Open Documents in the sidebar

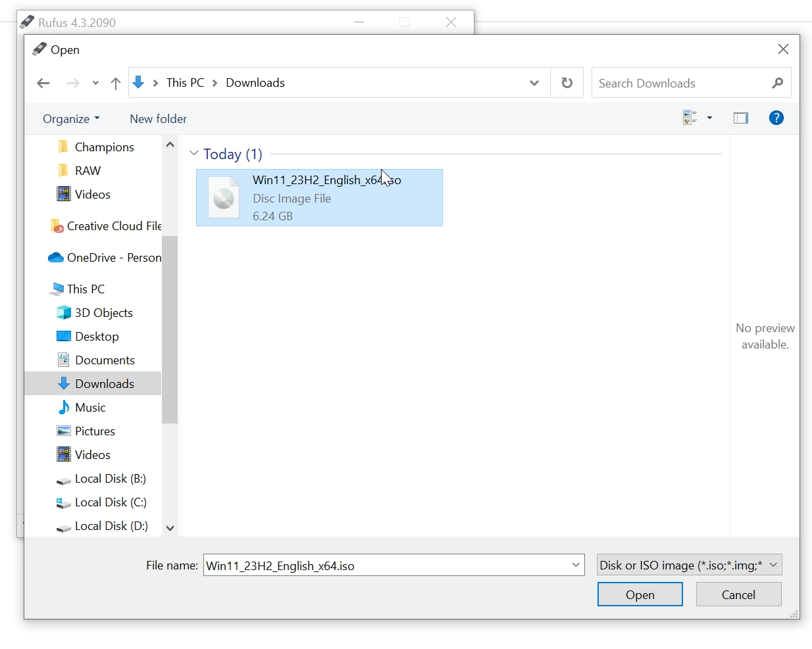click(96, 360)
